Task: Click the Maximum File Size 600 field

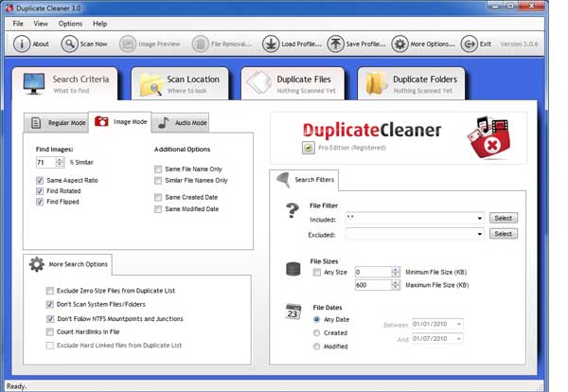Action: [x=373, y=285]
